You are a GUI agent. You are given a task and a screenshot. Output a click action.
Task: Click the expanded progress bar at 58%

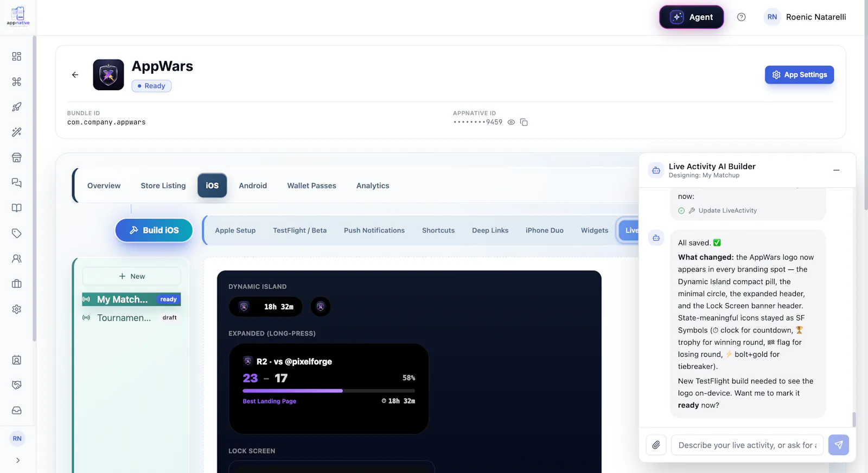pyautogui.click(x=329, y=390)
